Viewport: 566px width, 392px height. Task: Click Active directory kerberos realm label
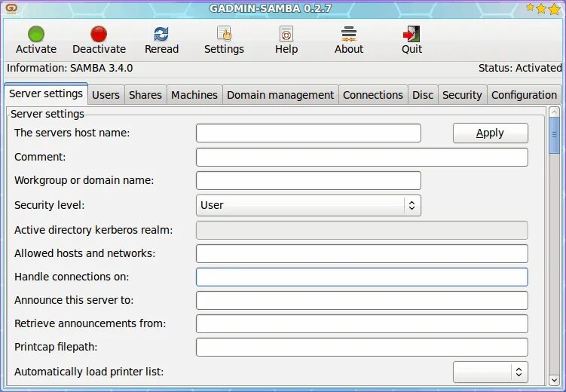(93, 230)
